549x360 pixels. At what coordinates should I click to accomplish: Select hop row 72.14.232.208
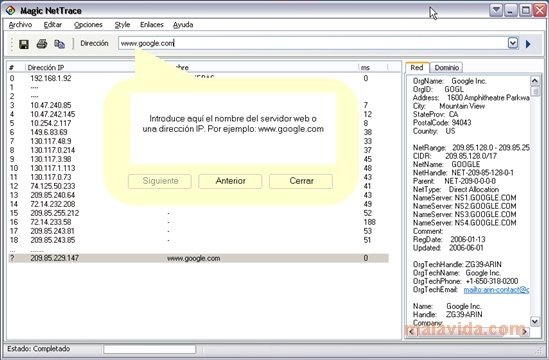click(199, 204)
